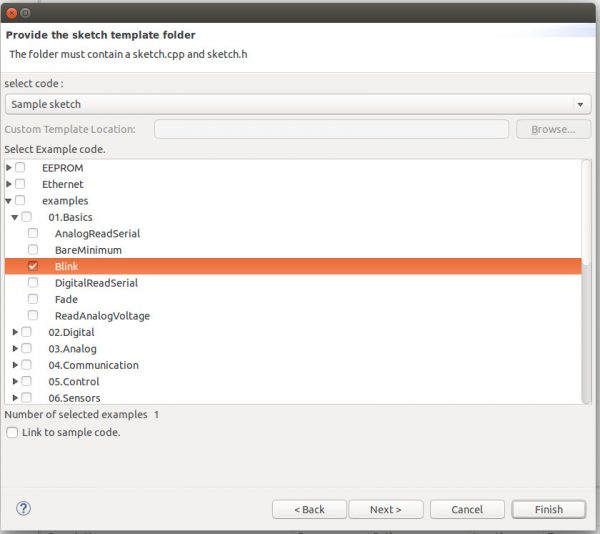This screenshot has height=534, width=600.
Task: Uncheck the Blink example checkbox
Action: [x=33, y=267]
